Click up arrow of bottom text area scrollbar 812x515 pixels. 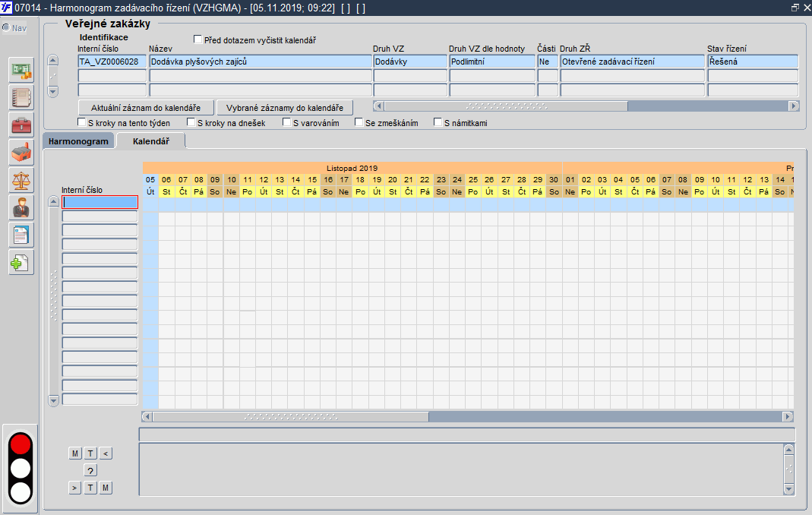point(788,450)
